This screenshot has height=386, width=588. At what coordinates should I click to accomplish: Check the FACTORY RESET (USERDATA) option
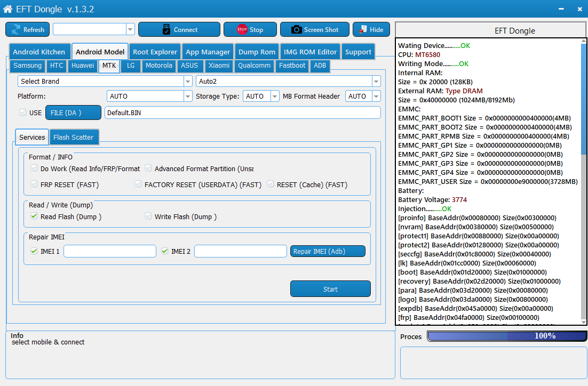tap(138, 184)
